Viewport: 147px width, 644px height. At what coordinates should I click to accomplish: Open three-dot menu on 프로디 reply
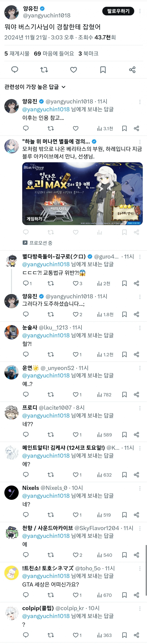140,408
